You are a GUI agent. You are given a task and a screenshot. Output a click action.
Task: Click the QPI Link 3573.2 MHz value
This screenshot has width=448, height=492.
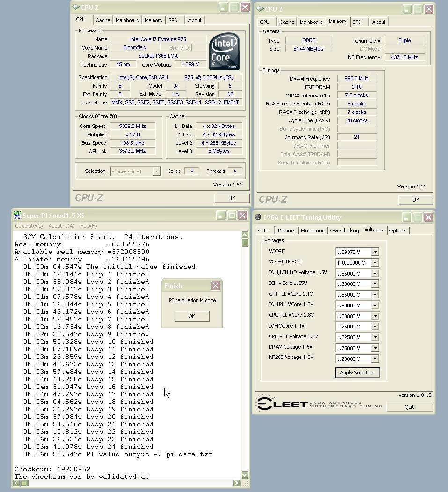(132, 151)
